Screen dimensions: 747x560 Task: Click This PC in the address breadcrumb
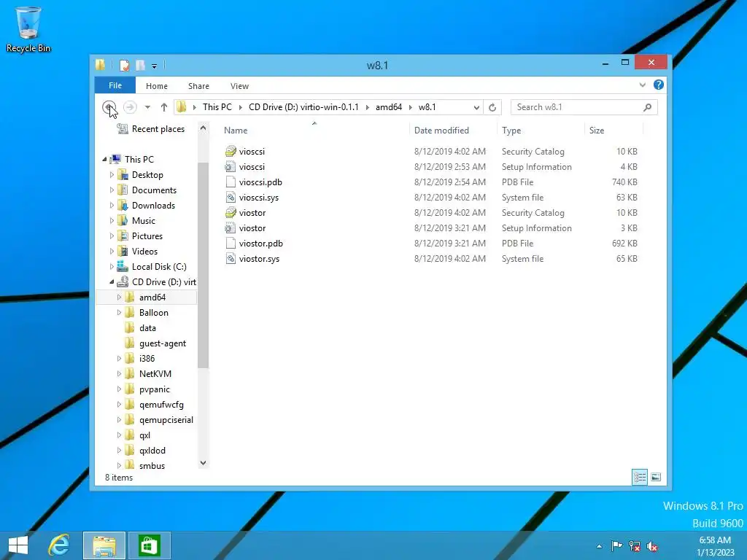point(217,107)
